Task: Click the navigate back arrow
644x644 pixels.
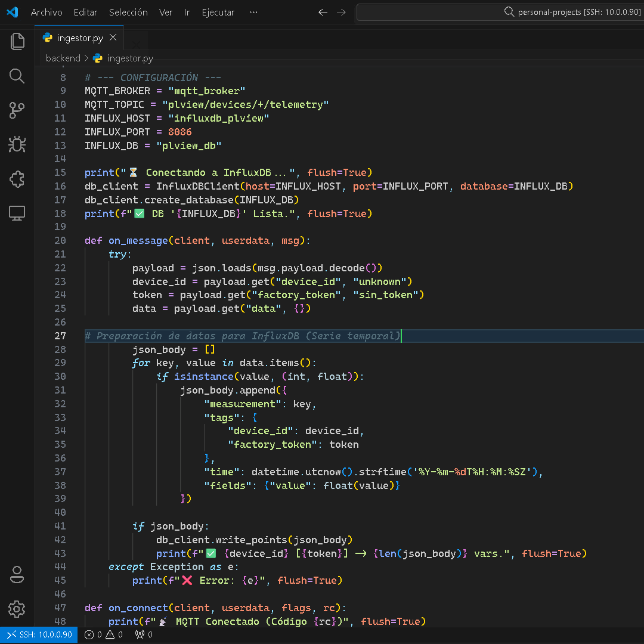Action: [323, 12]
